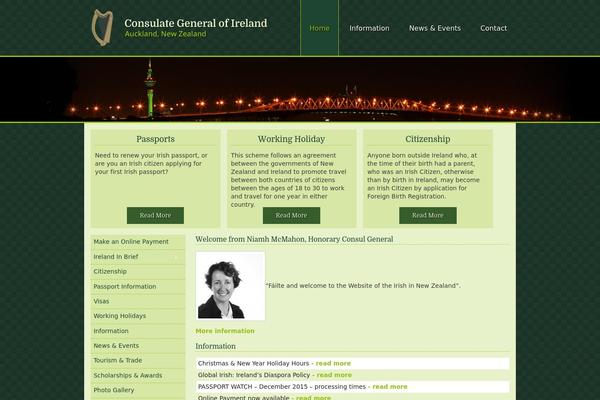Viewport: 600px width, 400px height.
Task: Open the Information menu in header
Action: 369,28
